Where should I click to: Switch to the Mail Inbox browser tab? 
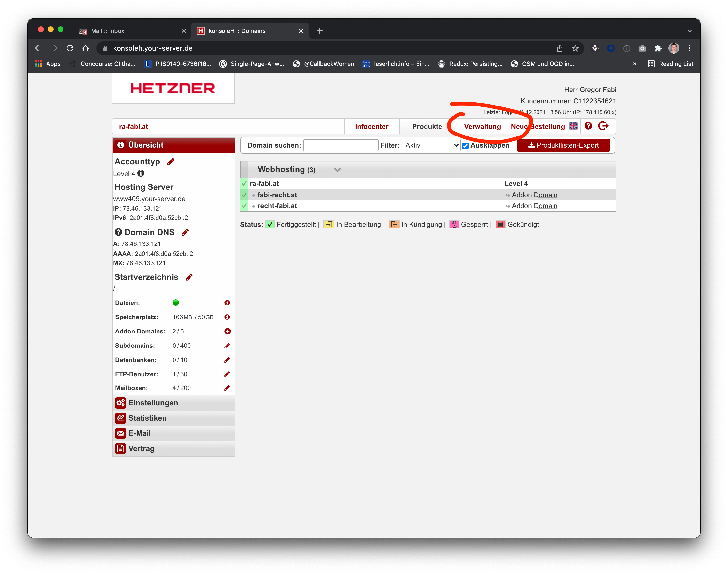(x=108, y=31)
